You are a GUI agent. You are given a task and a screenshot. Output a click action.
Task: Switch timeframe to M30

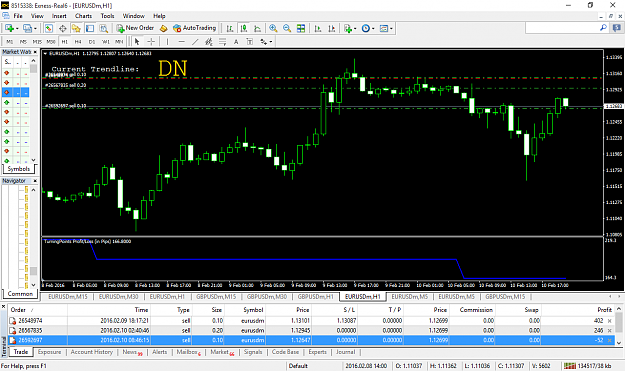51,41
